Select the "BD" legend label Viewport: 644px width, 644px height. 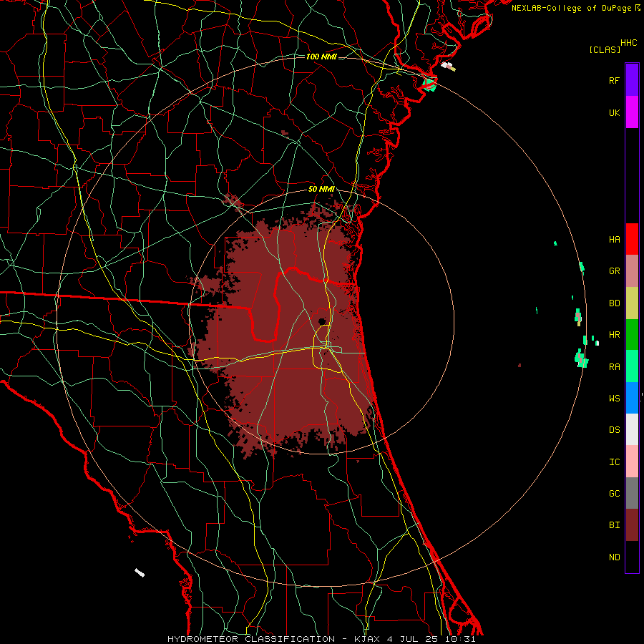(614, 303)
